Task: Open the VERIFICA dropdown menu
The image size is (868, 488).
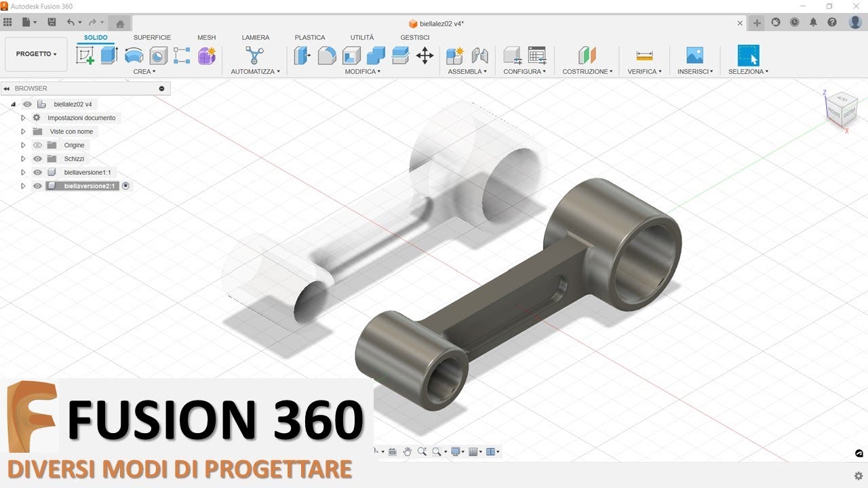Action: pos(644,71)
